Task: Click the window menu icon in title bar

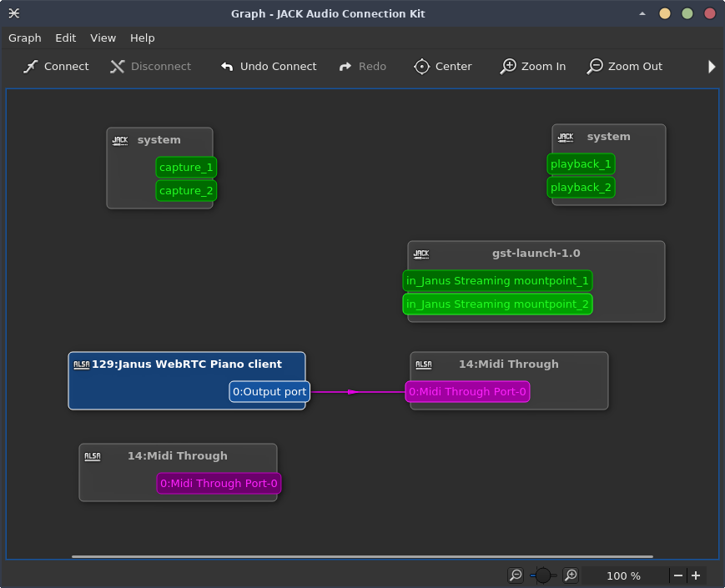Action: pos(14,13)
